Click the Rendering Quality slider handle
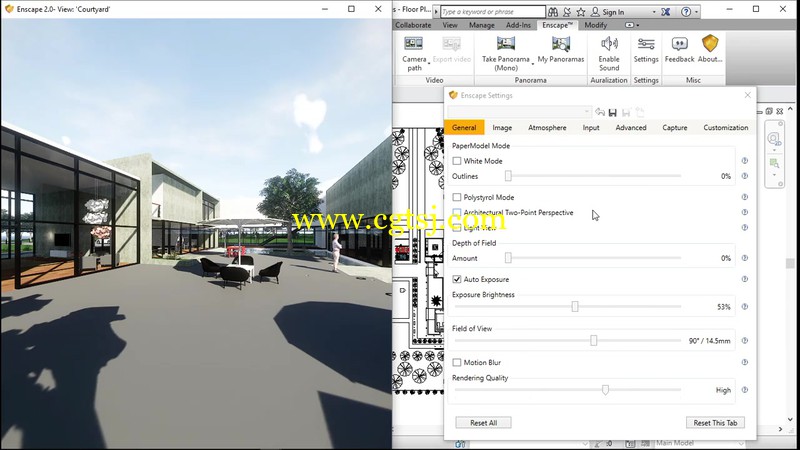 point(605,390)
